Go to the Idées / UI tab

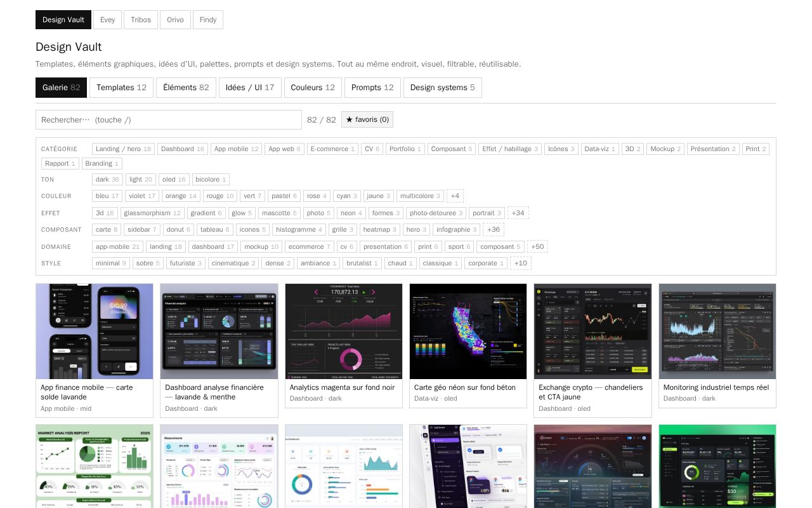pyautogui.click(x=250, y=88)
